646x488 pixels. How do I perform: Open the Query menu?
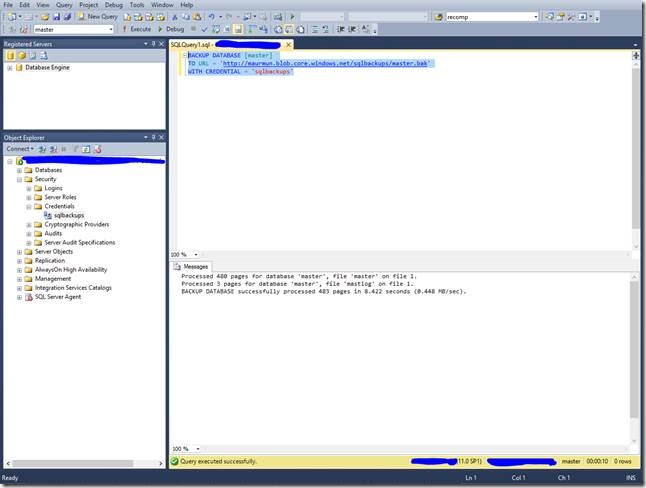(64, 5)
